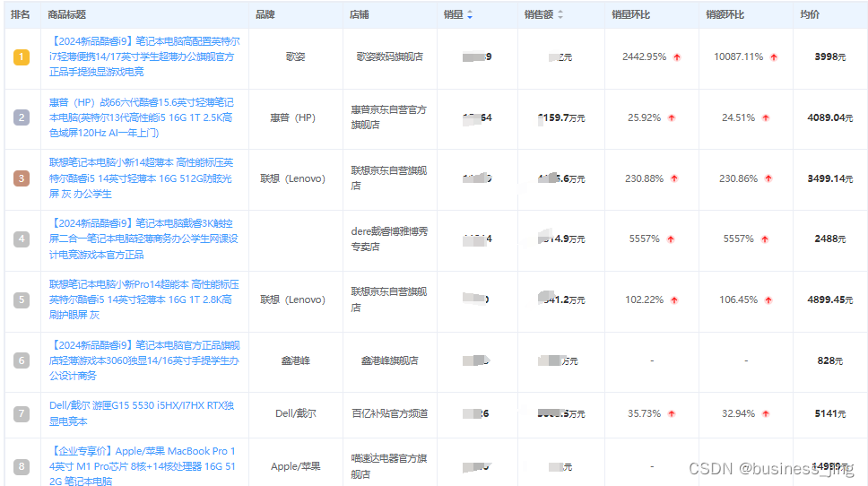Select the Dell/戴尔 brand cell
868x486 pixels.
296,413
